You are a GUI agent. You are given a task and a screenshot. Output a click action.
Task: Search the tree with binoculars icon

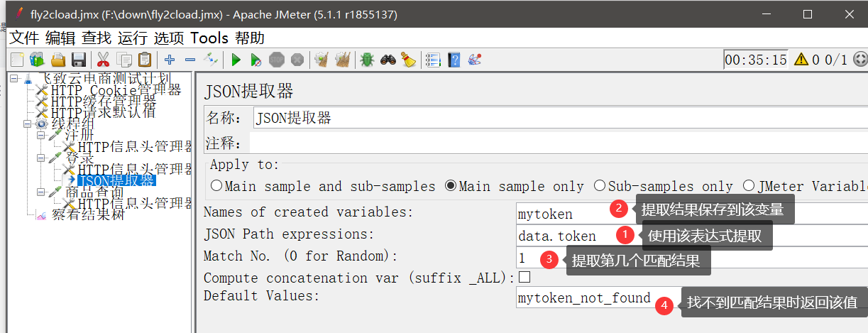[388, 60]
